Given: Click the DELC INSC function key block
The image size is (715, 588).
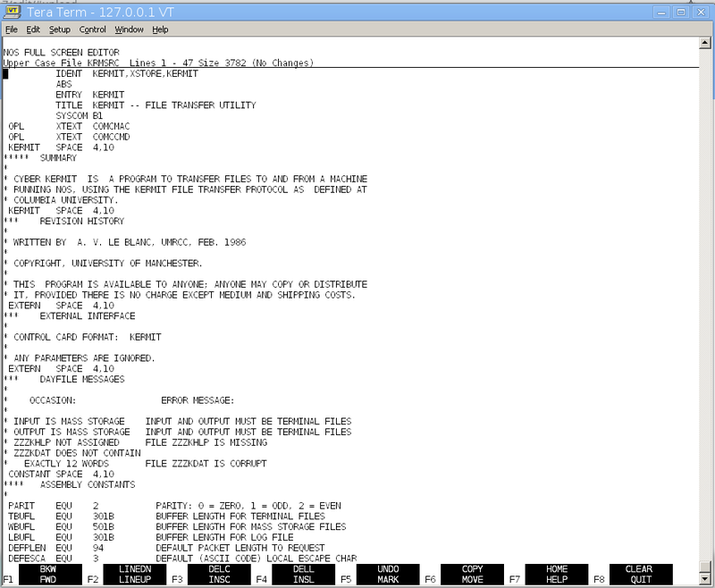Looking at the screenshot, I should pos(219,575).
